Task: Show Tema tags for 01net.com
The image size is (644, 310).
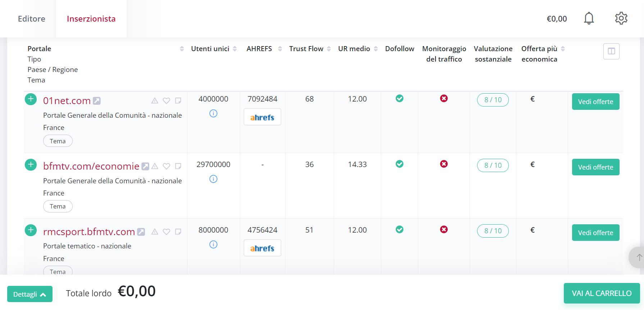Action: pyautogui.click(x=58, y=141)
